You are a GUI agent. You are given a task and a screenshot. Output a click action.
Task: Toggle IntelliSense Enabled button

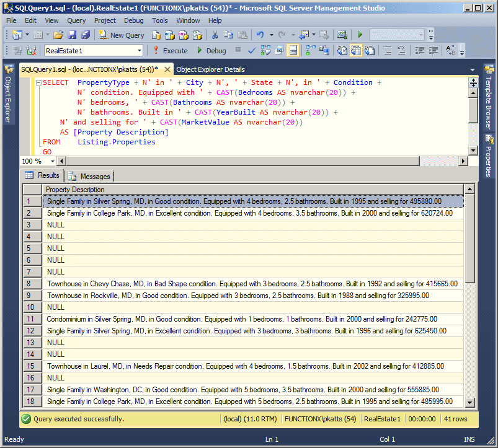[293, 50]
